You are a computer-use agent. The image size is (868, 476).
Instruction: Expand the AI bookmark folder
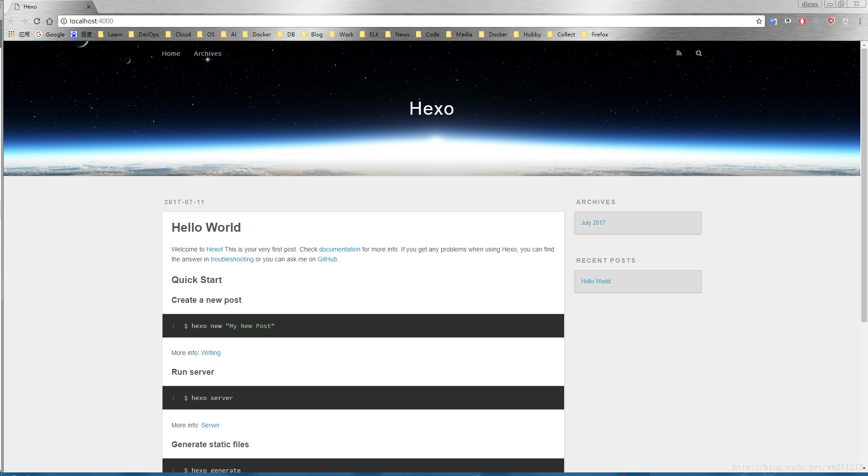coord(229,34)
